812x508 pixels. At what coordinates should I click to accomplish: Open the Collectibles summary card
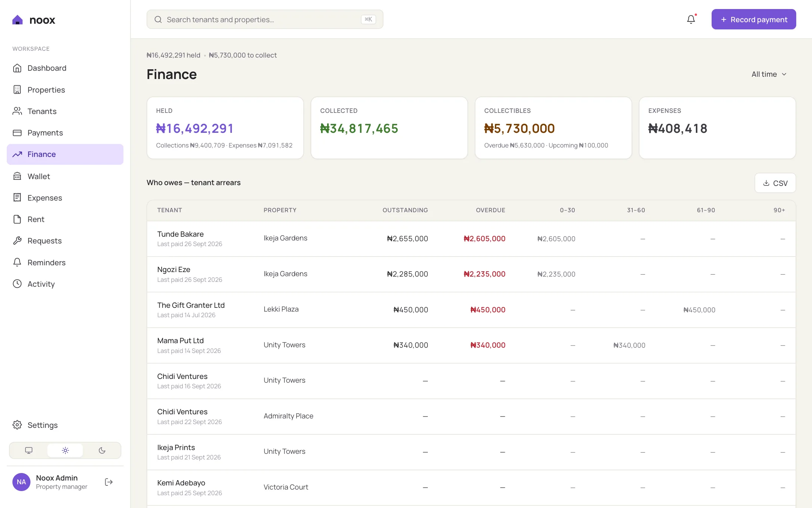(553, 128)
